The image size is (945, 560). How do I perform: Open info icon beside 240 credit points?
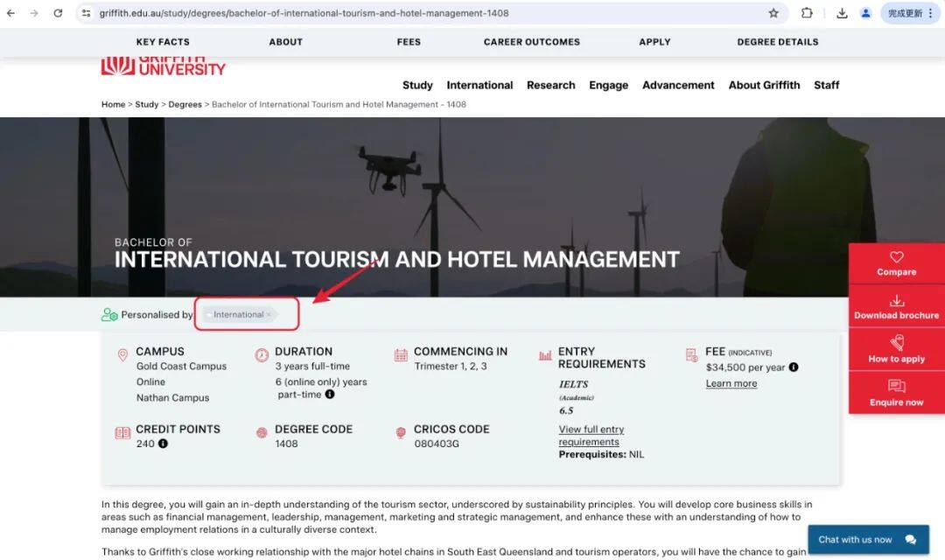pyautogui.click(x=163, y=444)
